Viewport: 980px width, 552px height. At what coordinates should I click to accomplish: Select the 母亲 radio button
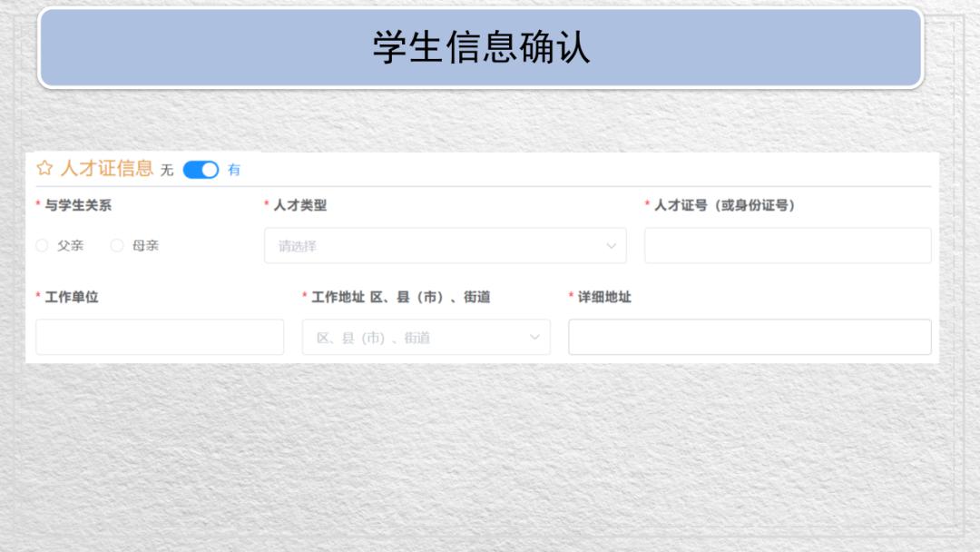117,246
